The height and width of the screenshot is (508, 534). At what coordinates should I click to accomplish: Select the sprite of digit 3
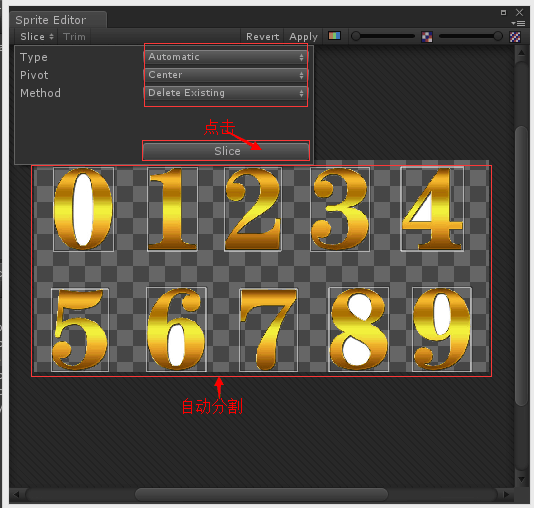click(x=340, y=209)
